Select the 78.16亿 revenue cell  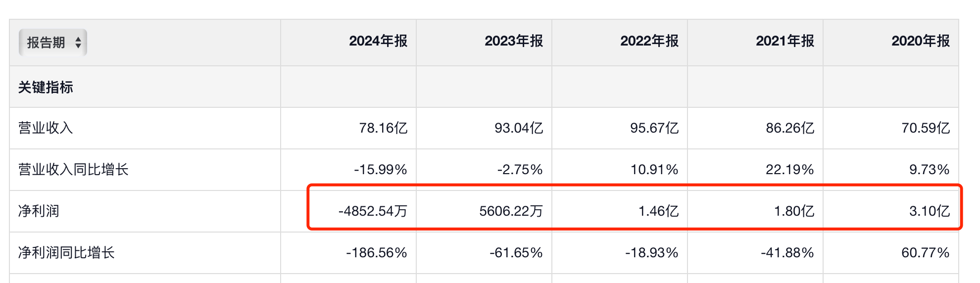(x=383, y=128)
